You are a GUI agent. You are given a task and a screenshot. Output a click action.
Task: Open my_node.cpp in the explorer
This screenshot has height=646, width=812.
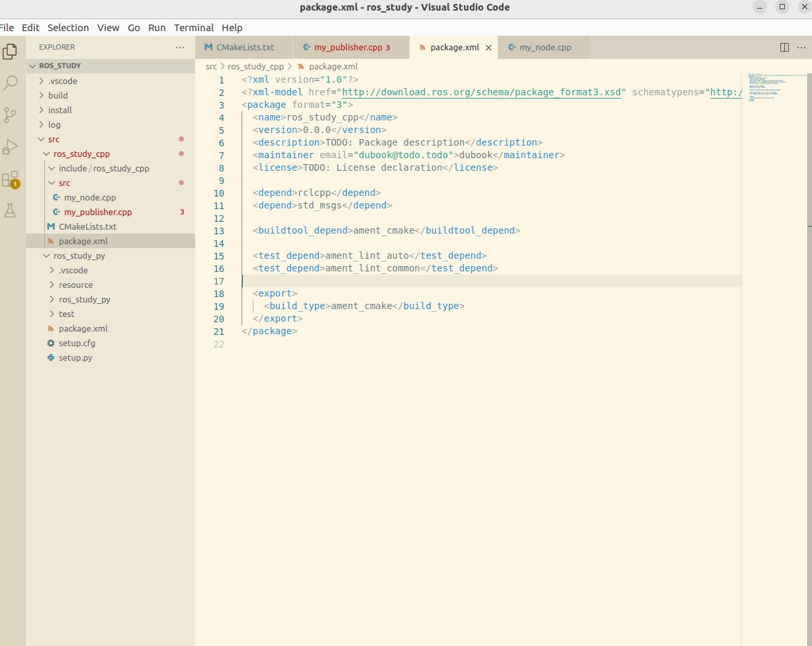pos(111,197)
